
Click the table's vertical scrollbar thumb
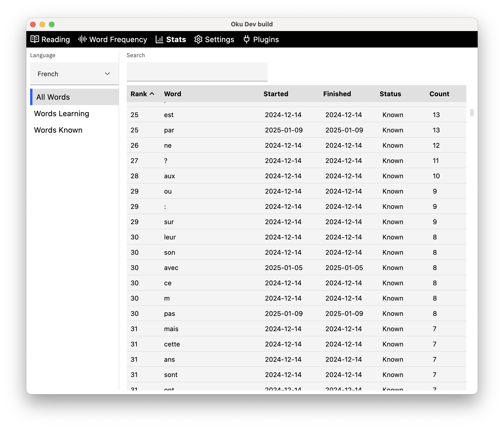472,113
